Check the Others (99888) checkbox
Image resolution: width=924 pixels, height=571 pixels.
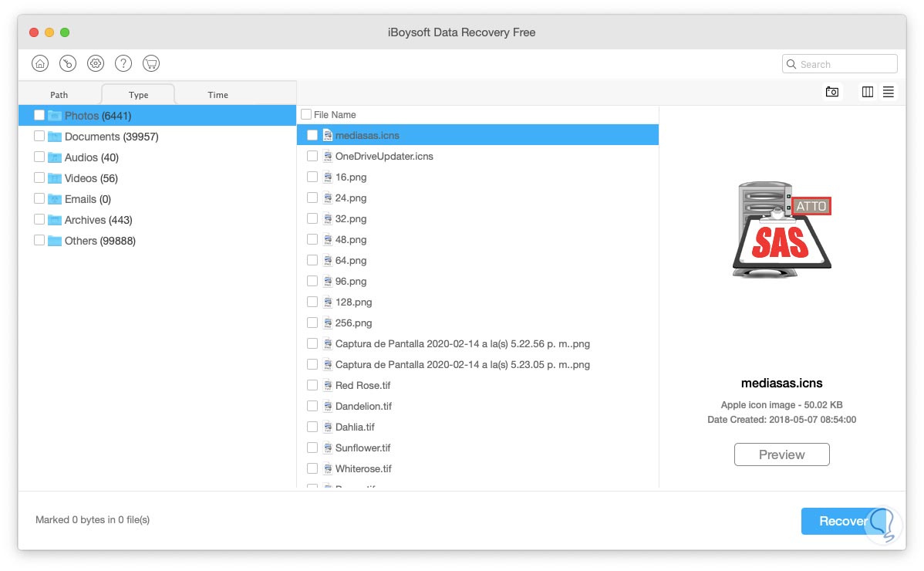pos(39,241)
